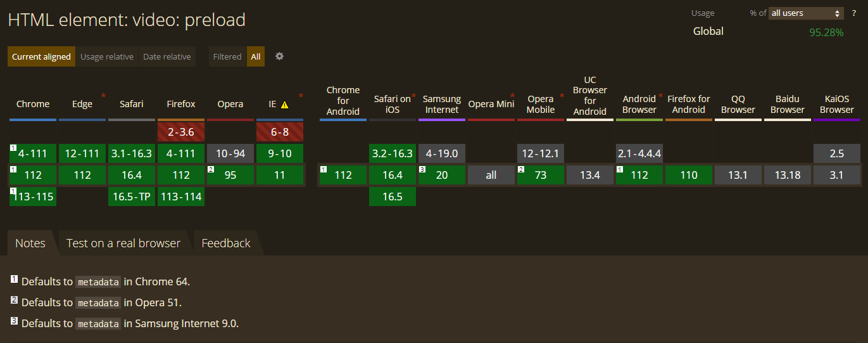Image resolution: width=868 pixels, height=343 pixels.
Task: Open the 'all users' usage dropdown
Action: pos(806,13)
